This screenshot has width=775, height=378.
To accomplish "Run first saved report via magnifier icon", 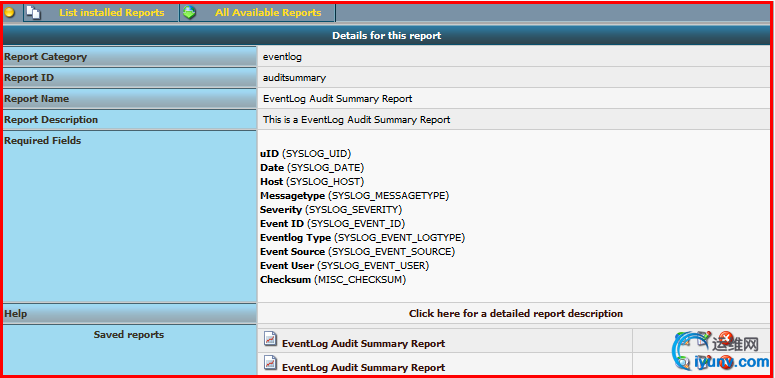I will click(x=682, y=338).
